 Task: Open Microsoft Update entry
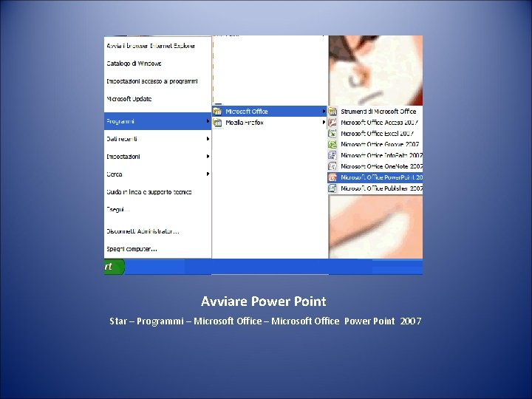pyautogui.click(x=129, y=99)
